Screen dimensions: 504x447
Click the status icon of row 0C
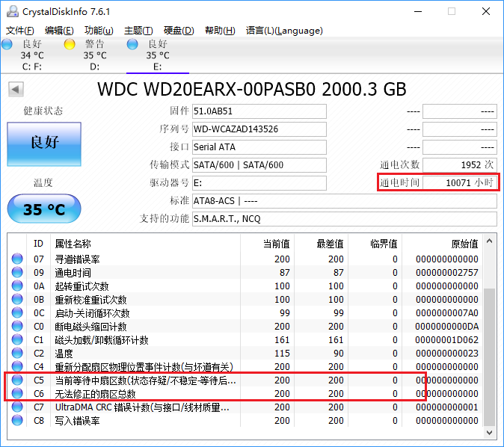17,312
